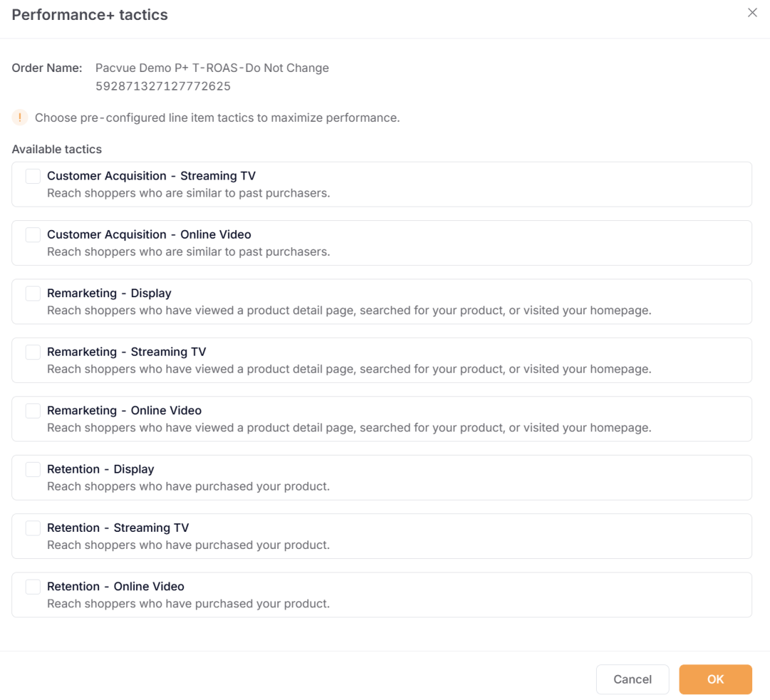Image resolution: width=770 pixels, height=700 pixels.
Task: Check the Retention - Streaming TV checkbox
Action: coord(33,528)
